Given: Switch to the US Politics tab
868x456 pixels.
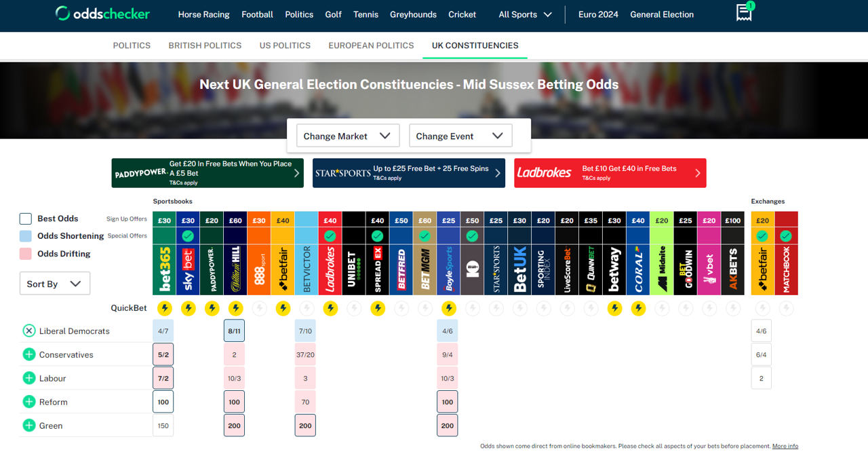Looking at the screenshot, I should coord(285,45).
